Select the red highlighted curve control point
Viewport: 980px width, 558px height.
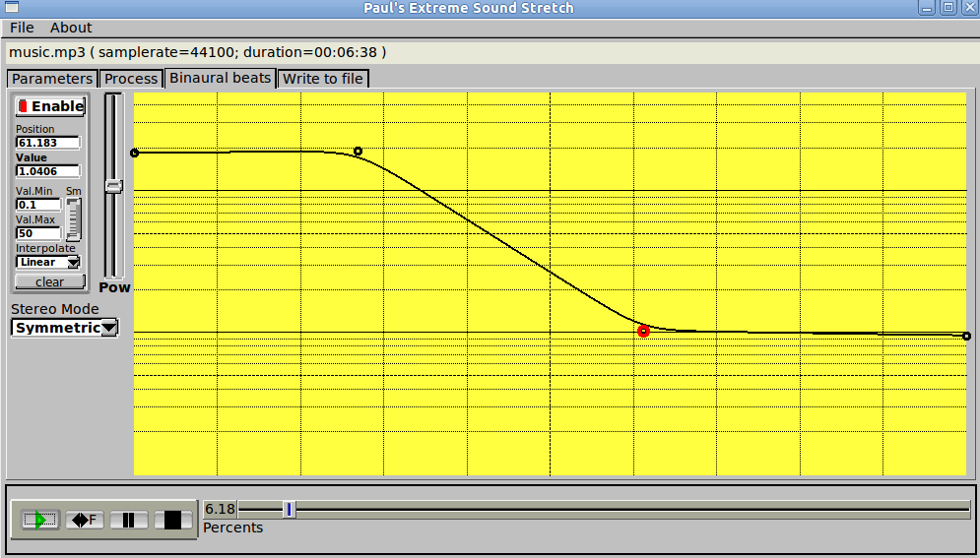click(643, 331)
